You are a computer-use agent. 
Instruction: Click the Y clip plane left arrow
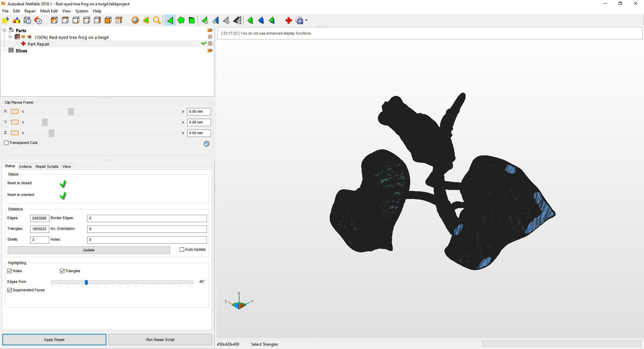click(23, 122)
